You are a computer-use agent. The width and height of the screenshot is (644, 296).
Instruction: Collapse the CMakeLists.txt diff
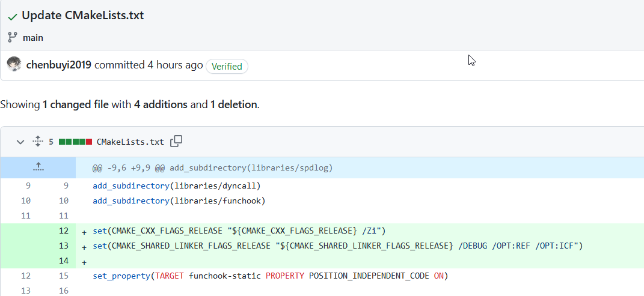20,142
